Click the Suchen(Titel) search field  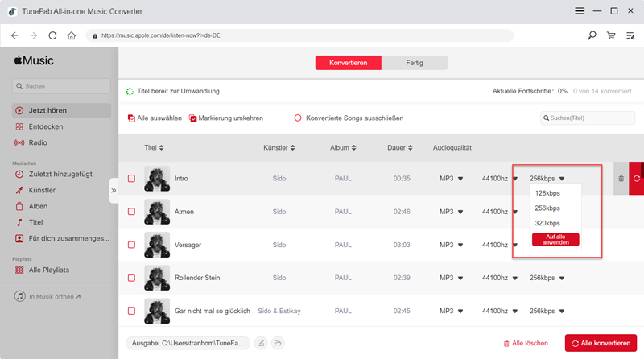(590, 118)
